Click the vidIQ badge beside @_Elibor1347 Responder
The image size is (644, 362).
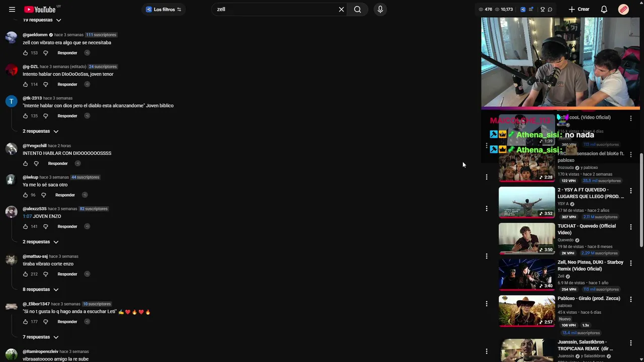click(87, 322)
